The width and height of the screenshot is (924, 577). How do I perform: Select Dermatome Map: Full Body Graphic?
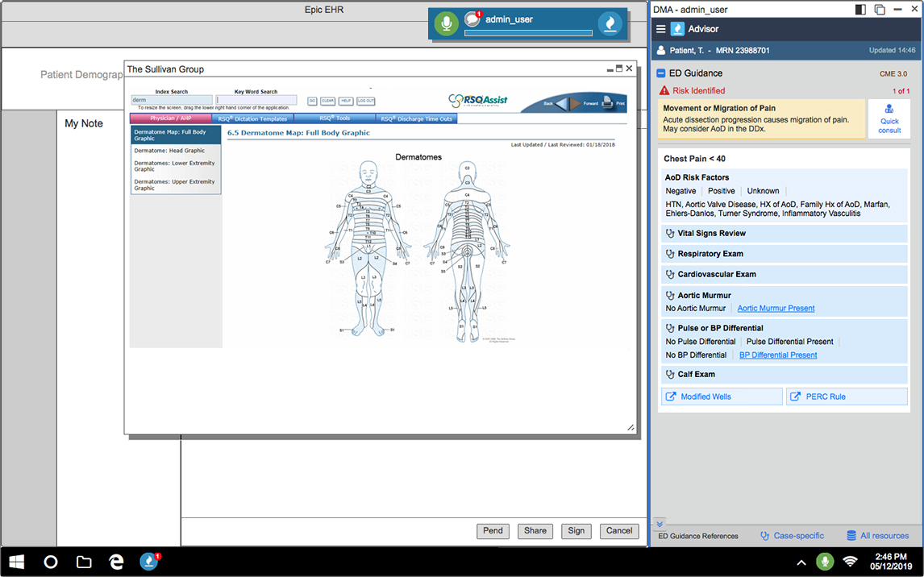(x=176, y=135)
